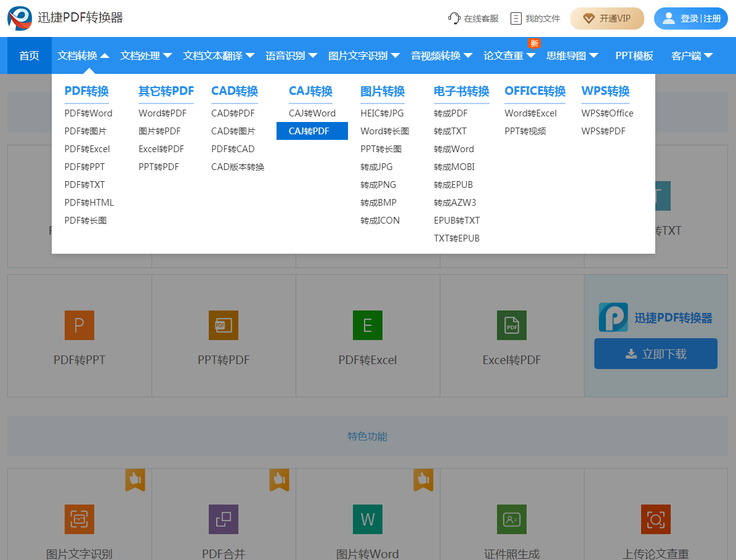Choose CAJ转Word menu entry
Viewport: 736px width, 560px height.
coord(312,113)
